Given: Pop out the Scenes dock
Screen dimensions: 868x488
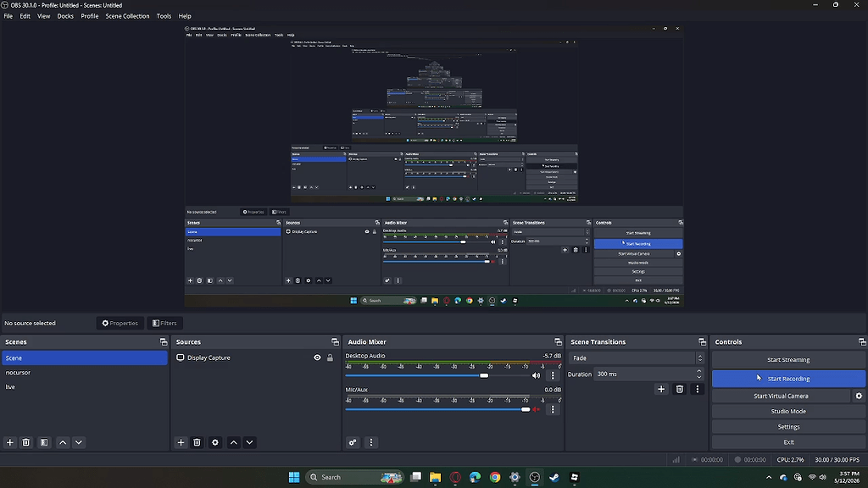Looking at the screenshot, I should click(x=164, y=342).
